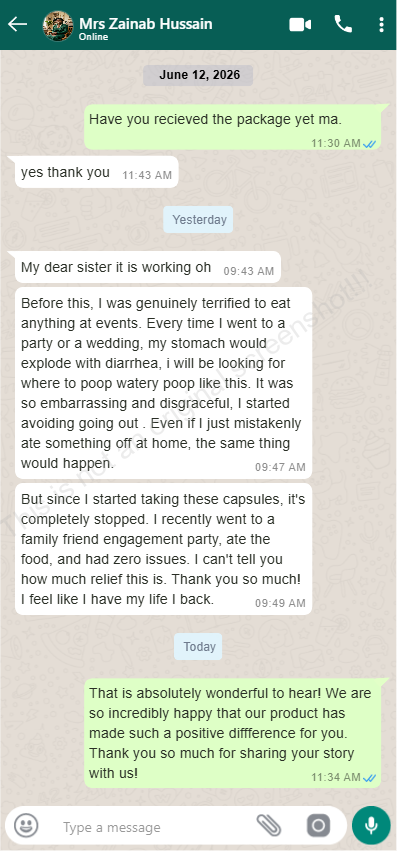Start a voice call with the phone icon
Screen dimensions: 397x851
coord(343,24)
